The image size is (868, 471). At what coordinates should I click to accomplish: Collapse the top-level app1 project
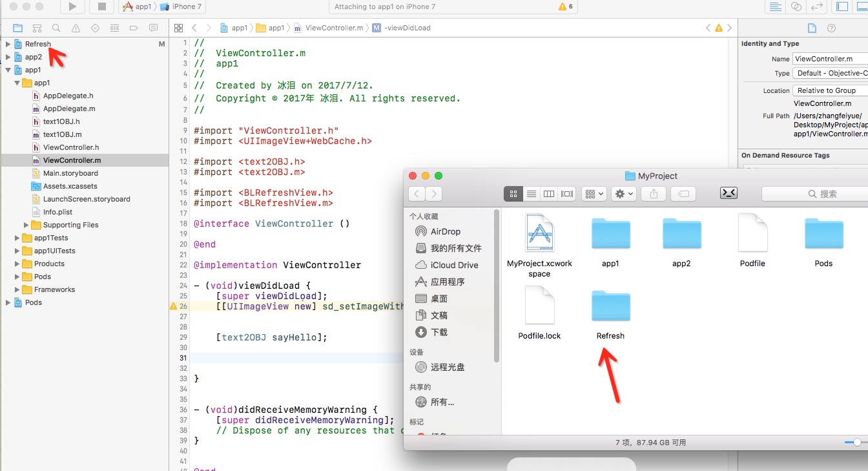click(x=8, y=70)
